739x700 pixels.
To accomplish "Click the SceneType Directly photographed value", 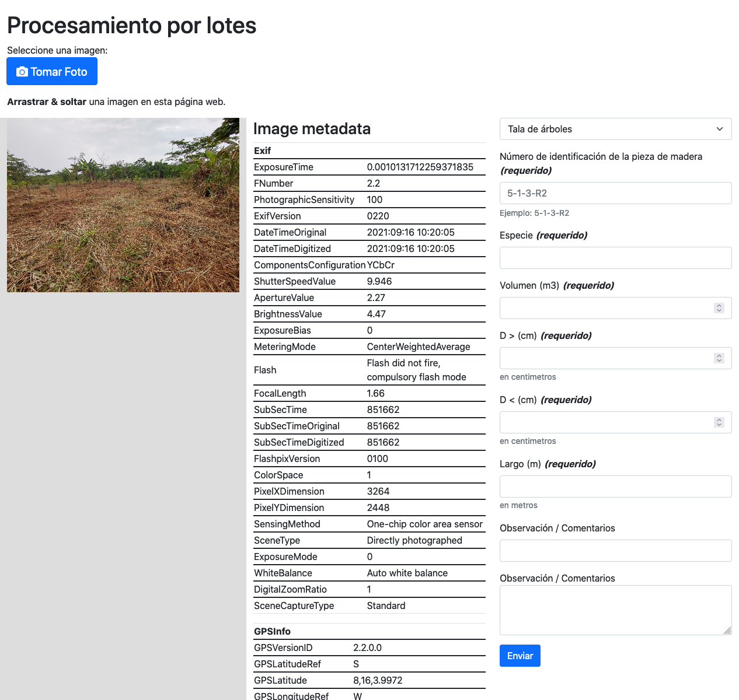I will (x=414, y=540).
